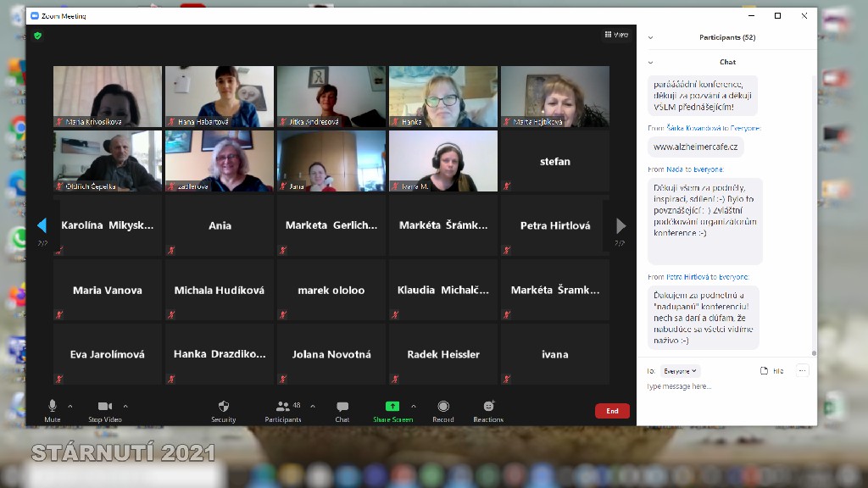868x488 pixels.
Task: Expand audio options arrow next to Mute
Action: click(x=70, y=406)
